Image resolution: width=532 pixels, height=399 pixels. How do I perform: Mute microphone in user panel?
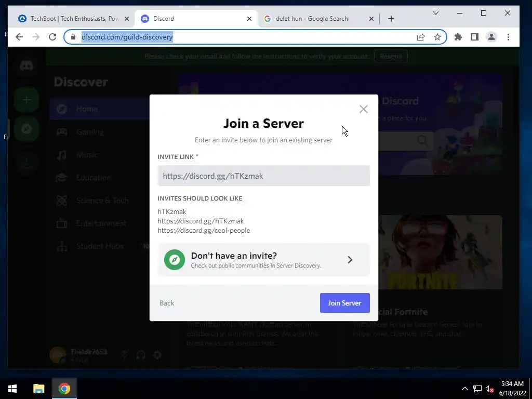125,355
